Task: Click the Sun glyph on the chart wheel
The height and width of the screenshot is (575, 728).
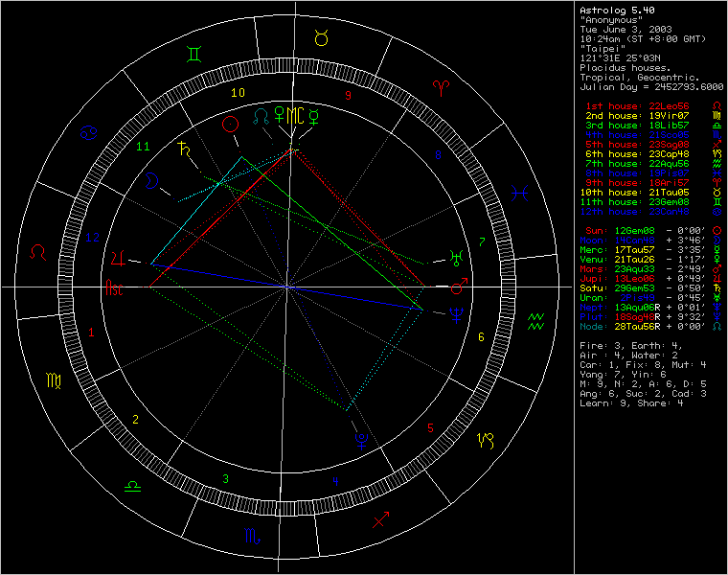Action: [x=230, y=125]
